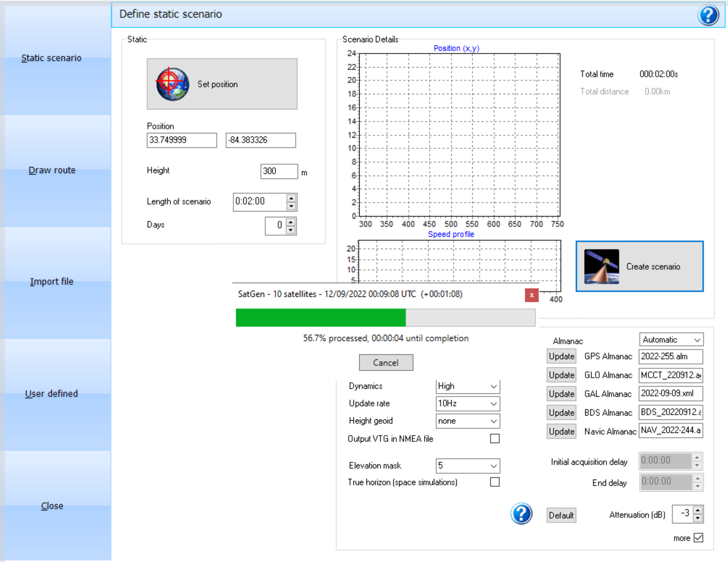Click the End delay time field
728x562 pixels.
coord(666,482)
